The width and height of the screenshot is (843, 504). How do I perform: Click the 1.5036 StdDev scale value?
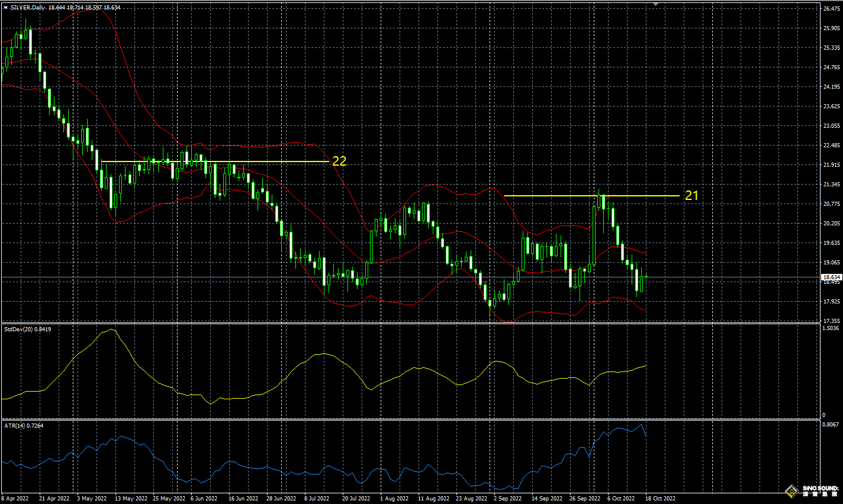(831, 328)
